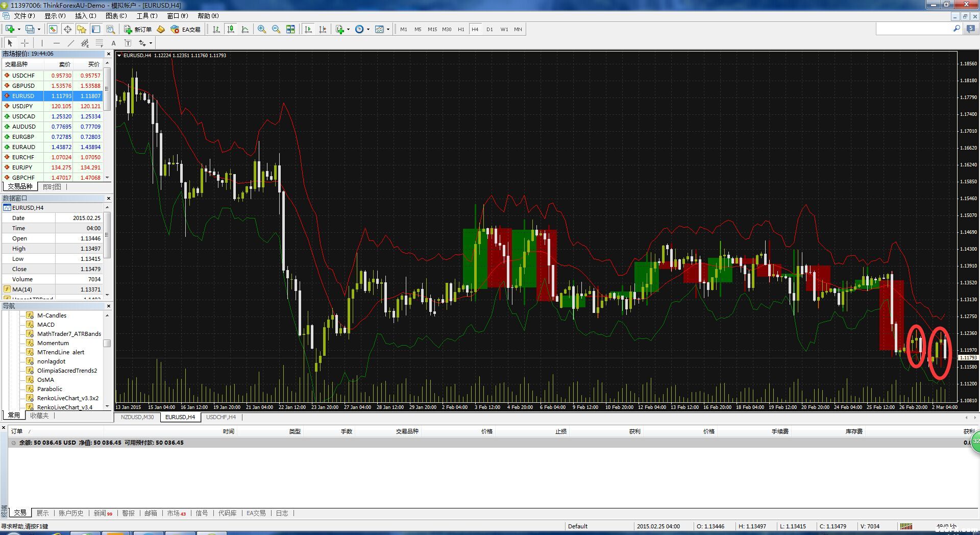Switch to the NZDUSD,M30 chart tab
The width and height of the screenshot is (980, 535).
point(137,417)
